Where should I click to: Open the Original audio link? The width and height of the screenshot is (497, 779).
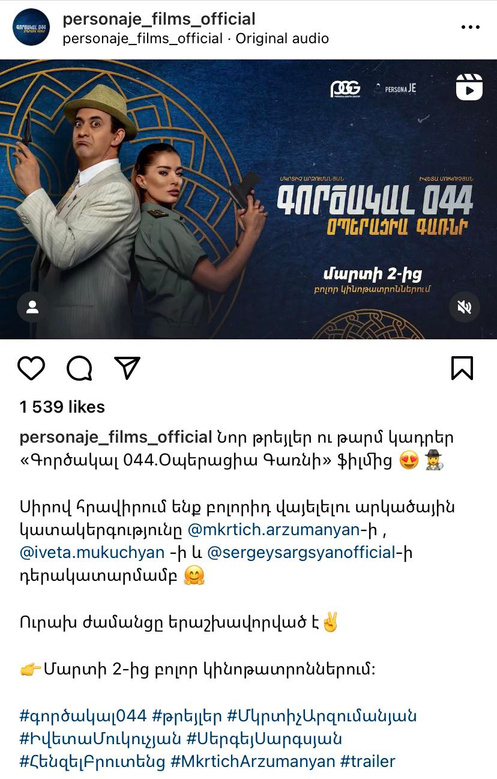[x=282, y=38]
